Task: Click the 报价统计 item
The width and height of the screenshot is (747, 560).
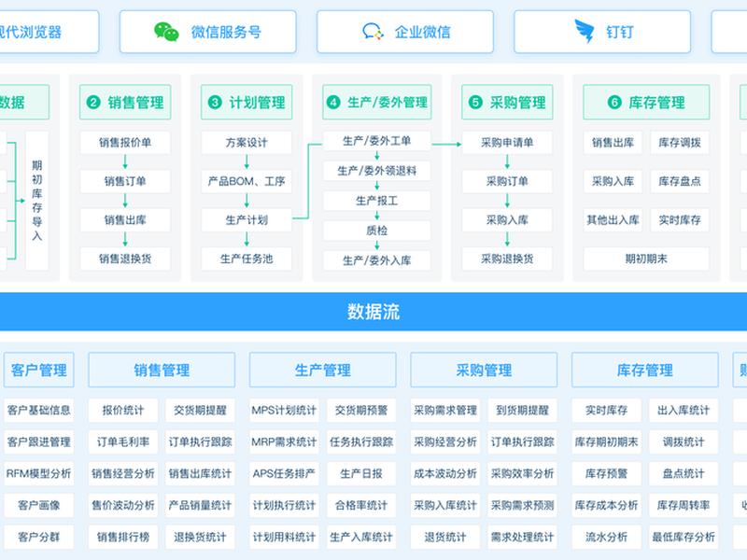Action: [x=123, y=410]
